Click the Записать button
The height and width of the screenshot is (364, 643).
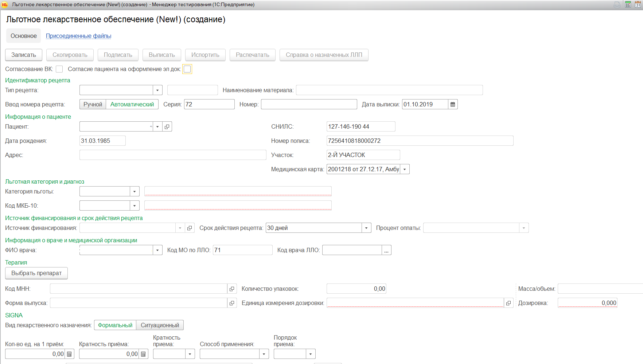[24, 55]
